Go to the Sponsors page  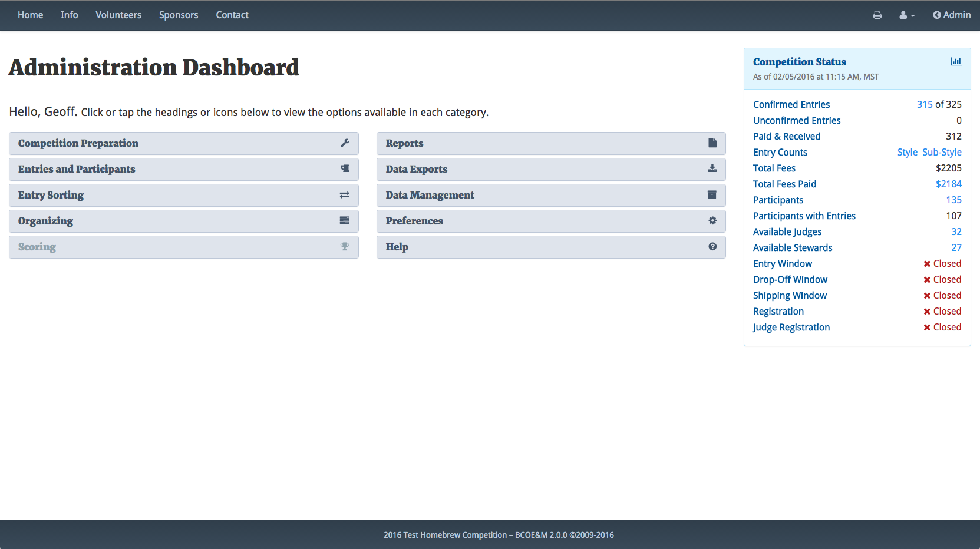click(x=179, y=15)
